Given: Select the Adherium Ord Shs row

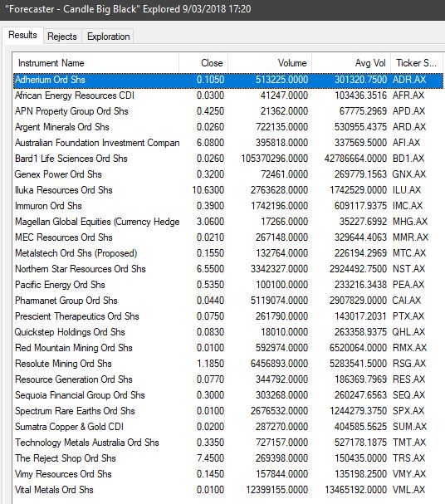Looking at the screenshot, I should (228, 80).
